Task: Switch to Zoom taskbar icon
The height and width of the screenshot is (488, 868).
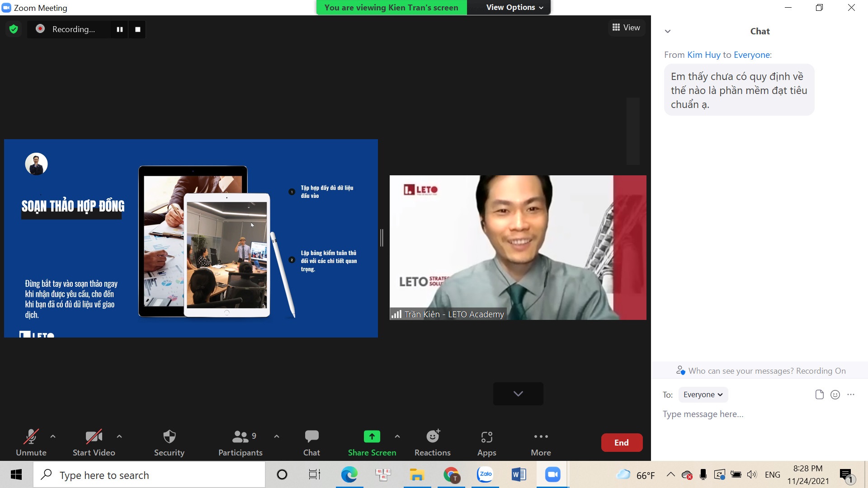Action: click(x=552, y=474)
